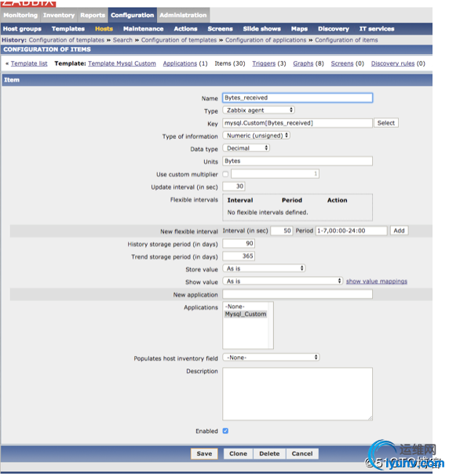Enable the Use custom multiplier checkbox

tap(225, 174)
